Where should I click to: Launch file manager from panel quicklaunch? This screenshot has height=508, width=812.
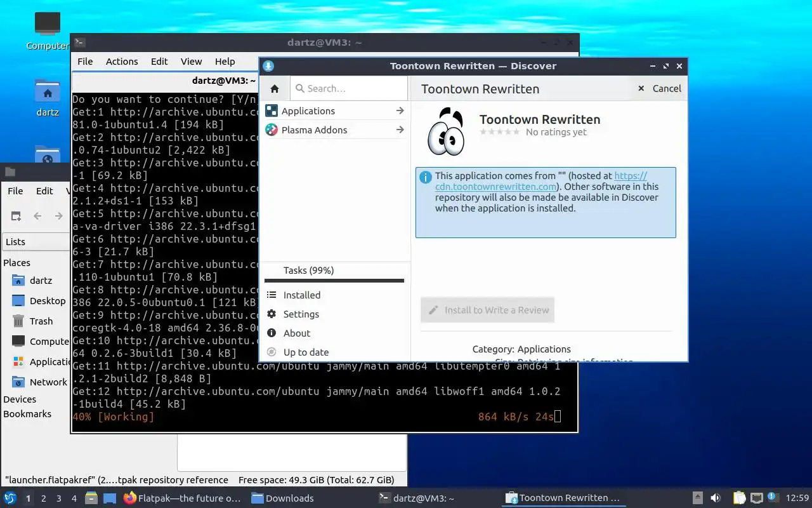(91, 498)
